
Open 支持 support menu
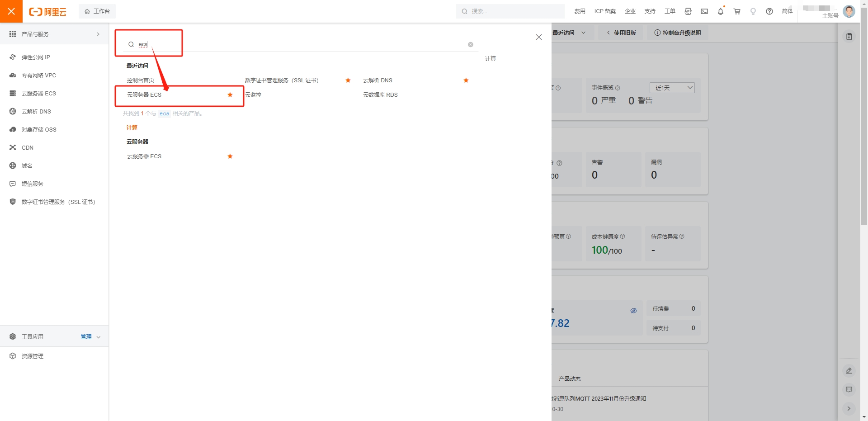coord(650,11)
